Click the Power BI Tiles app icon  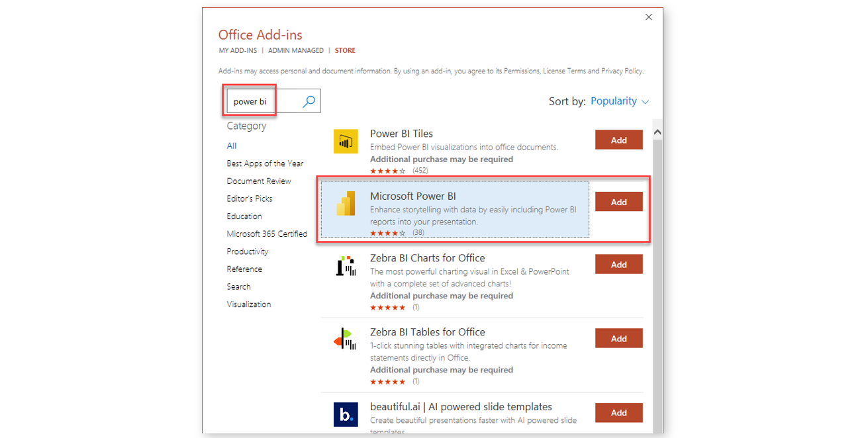pyautogui.click(x=346, y=141)
